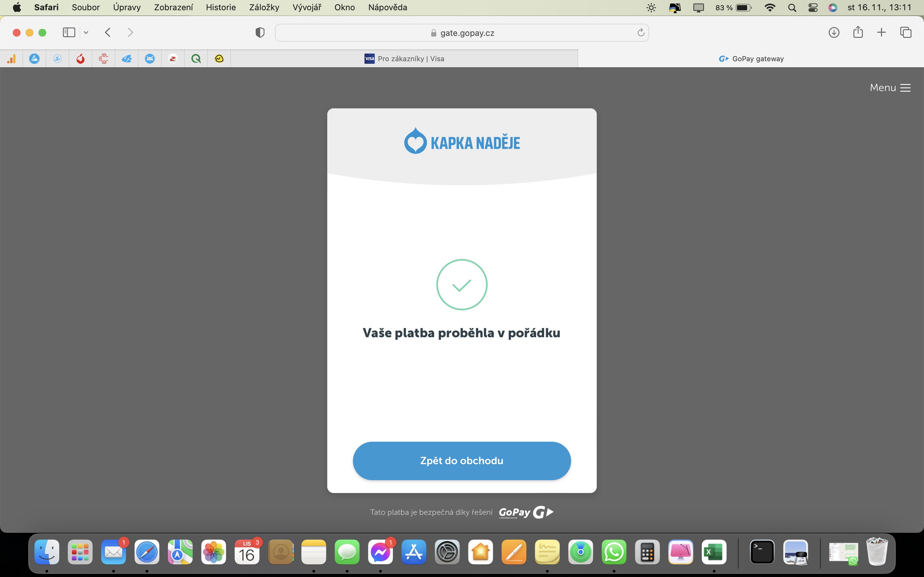Image resolution: width=924 pixels, height=577 pixels.
Task: Select the GoPay gateway tab
Action: 751,59
